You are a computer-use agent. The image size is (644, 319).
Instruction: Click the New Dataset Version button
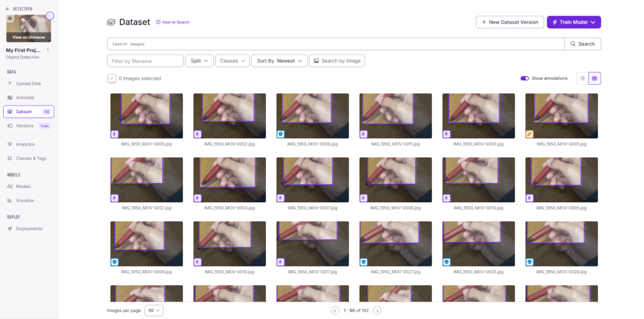tap(509, 22)
